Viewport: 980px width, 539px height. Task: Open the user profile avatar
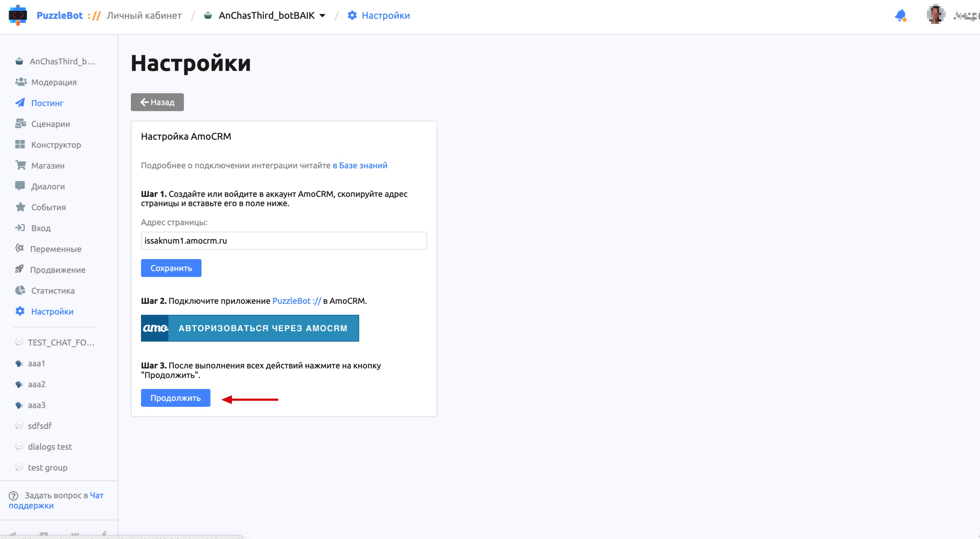935,14
